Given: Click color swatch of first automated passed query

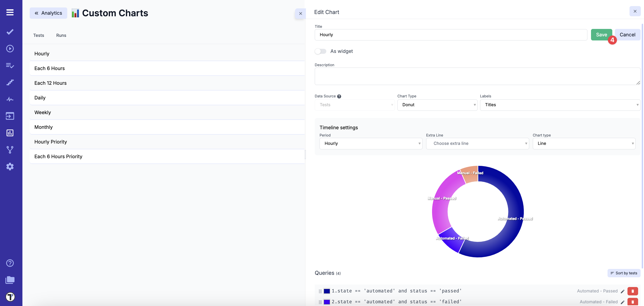Looking at the screenshot, I should 327,291.
